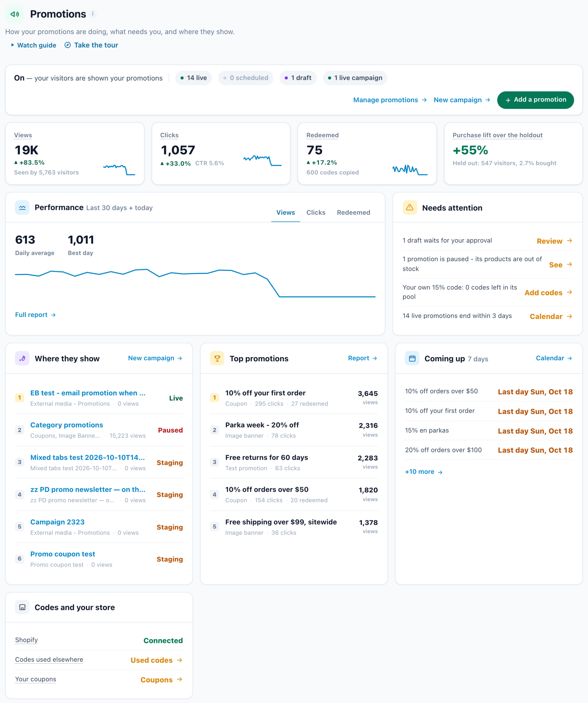Take the tour
Screen dimensions: 588x703
tap(91, 45)
